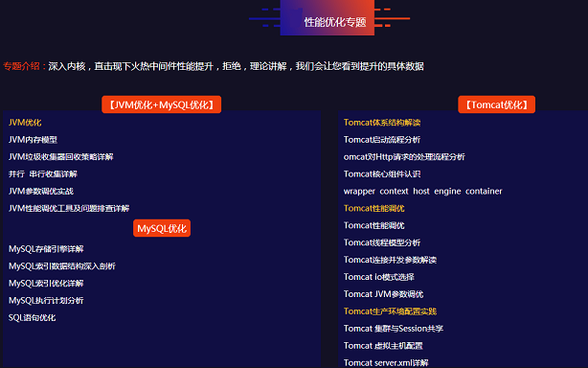Select Tomcat启动流程分析 item
This screenshot has width=588, height=368.
[x=382, y=140]
